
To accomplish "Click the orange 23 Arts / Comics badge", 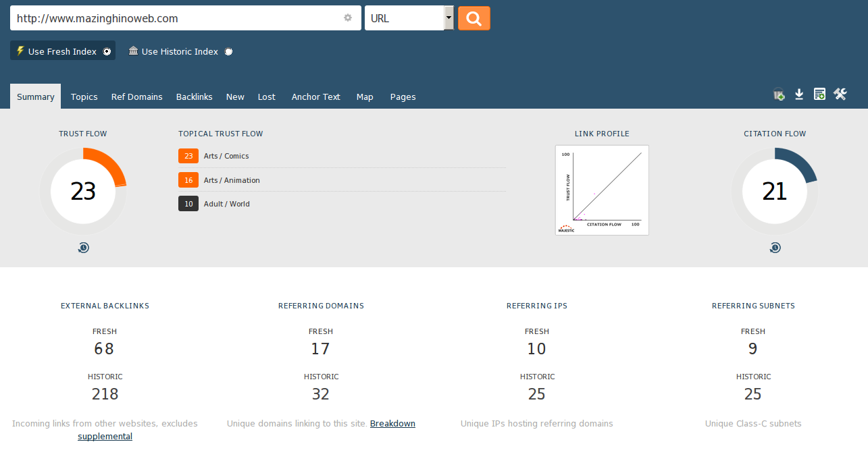I will (188, 156).
